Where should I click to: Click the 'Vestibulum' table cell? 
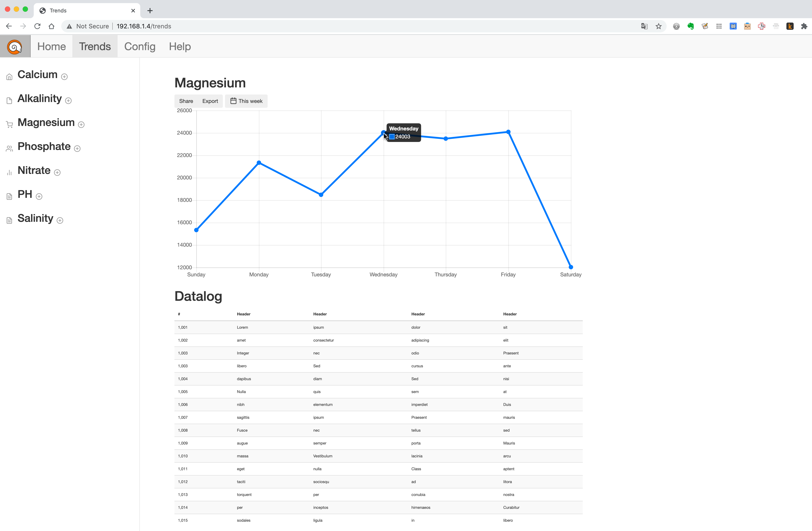(x=323, y=456)
